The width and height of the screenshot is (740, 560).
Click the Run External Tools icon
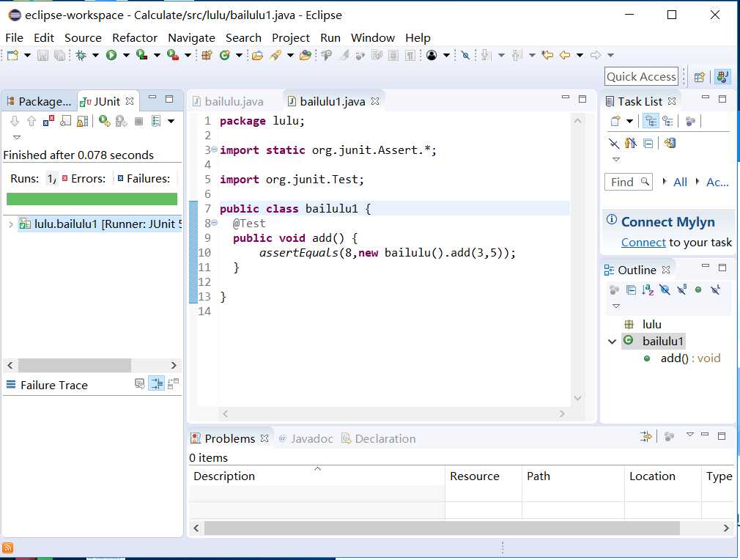pyautogui.click(x=173, y=55)
